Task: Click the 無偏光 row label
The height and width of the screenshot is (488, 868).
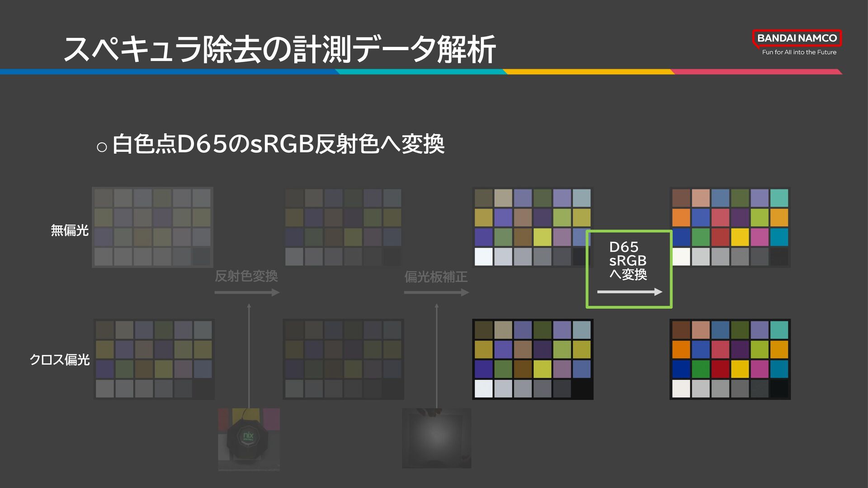Action: (x=70, y=230)
